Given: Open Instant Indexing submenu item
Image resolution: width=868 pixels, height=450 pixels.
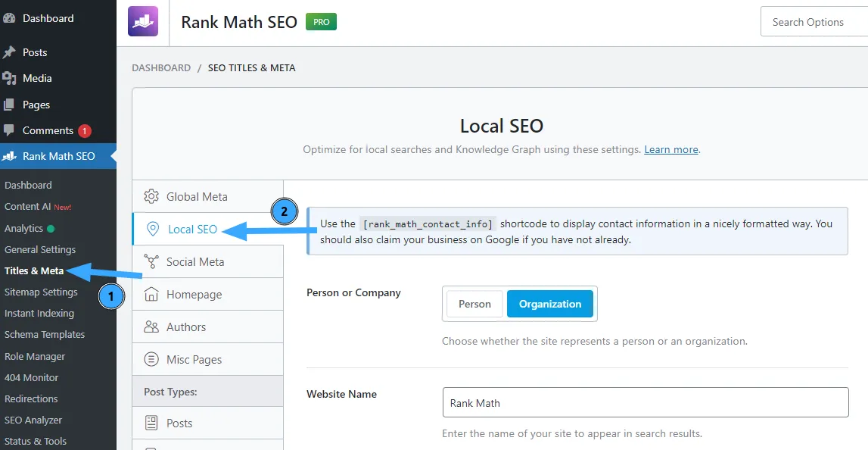Looking at the screenshot, I should coord(39,313).
